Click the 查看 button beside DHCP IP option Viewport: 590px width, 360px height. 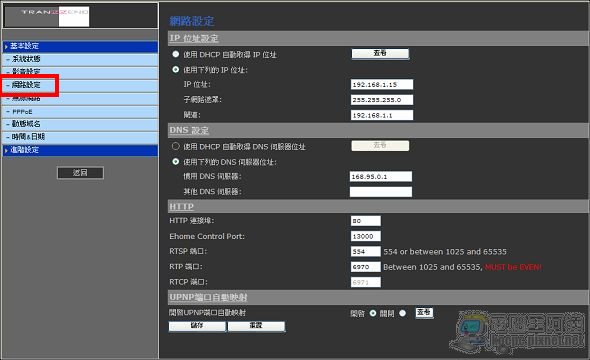pyautogui.click(x=380, y=53)
